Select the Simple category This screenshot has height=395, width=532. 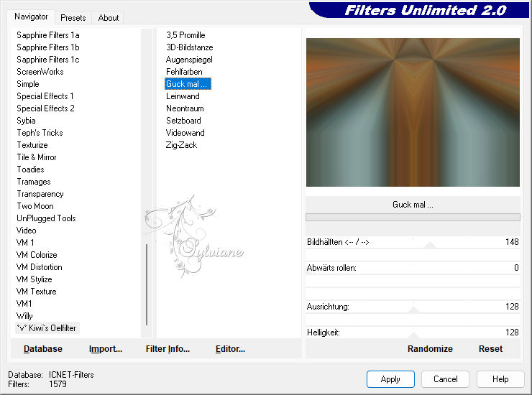28,84
